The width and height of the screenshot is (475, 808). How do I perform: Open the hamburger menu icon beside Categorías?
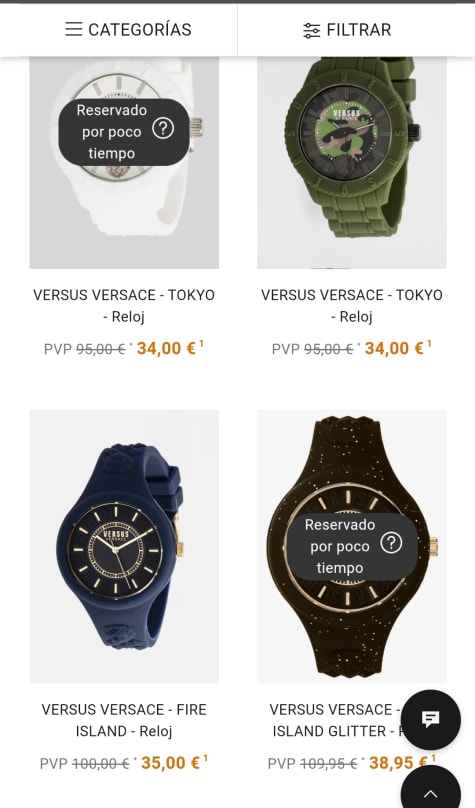pos(74,29)
